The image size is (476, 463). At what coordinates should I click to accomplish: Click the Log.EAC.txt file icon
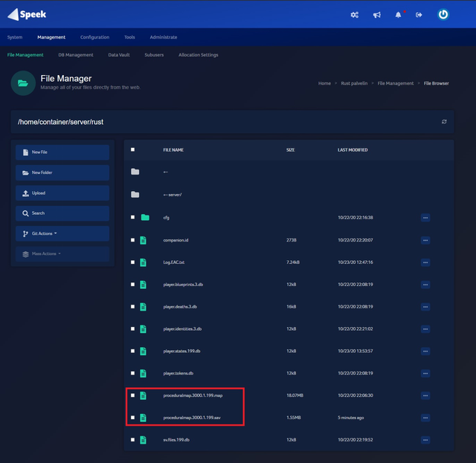point(143,262)
